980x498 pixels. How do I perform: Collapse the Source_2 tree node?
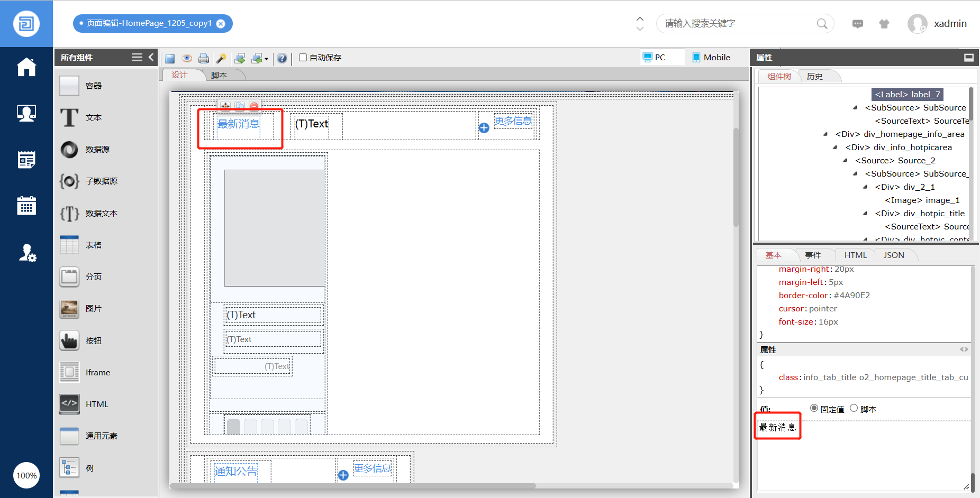pos(845,161)
